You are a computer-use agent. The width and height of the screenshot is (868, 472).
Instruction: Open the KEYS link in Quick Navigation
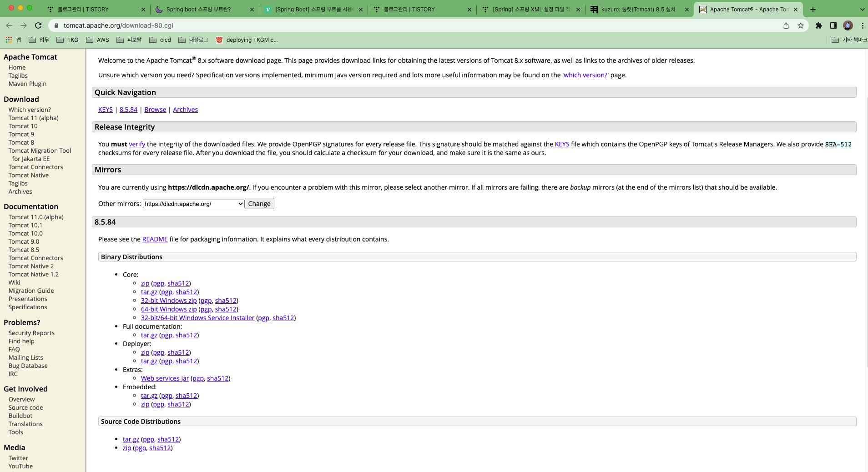pos(106,110)
